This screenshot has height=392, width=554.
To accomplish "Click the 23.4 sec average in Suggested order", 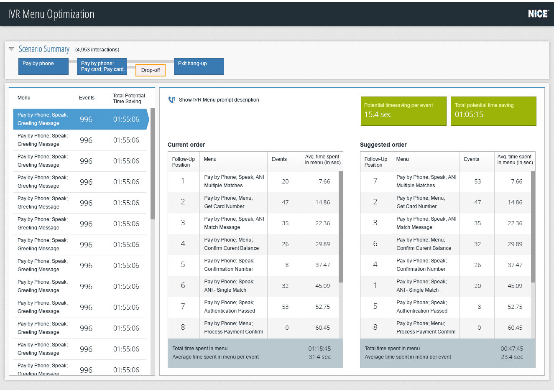I will (x=512, y=357).
